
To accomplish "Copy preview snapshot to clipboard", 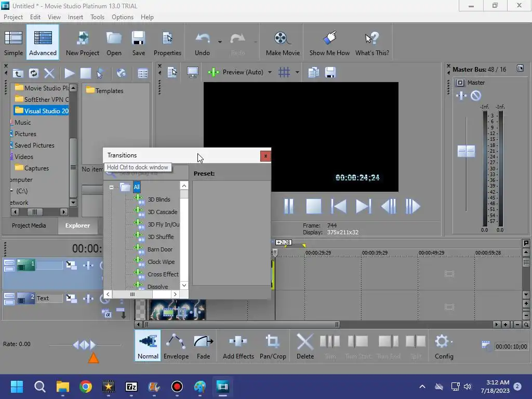I will (x=313, y=72).
